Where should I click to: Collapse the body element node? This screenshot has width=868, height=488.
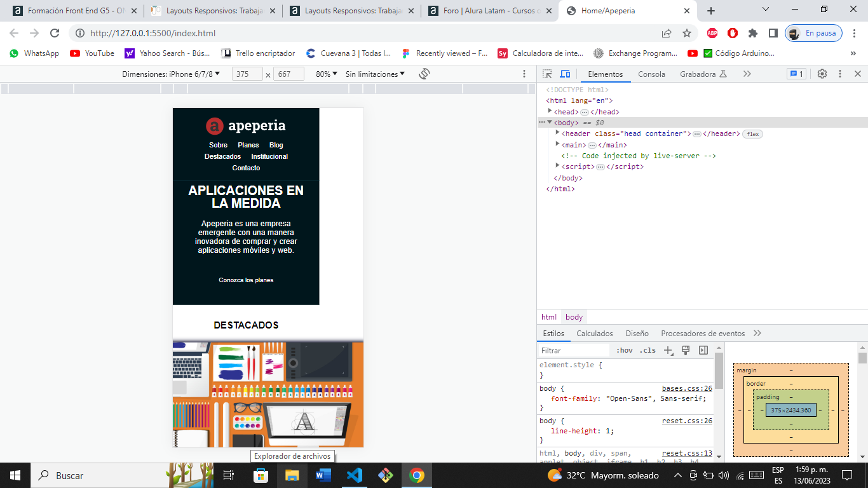coord(550,122)
